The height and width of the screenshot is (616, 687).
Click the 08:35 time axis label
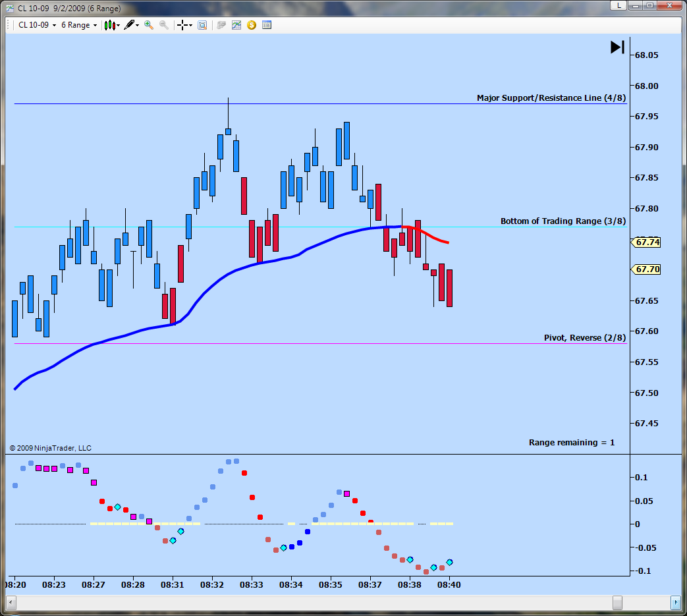pos(331,584)
